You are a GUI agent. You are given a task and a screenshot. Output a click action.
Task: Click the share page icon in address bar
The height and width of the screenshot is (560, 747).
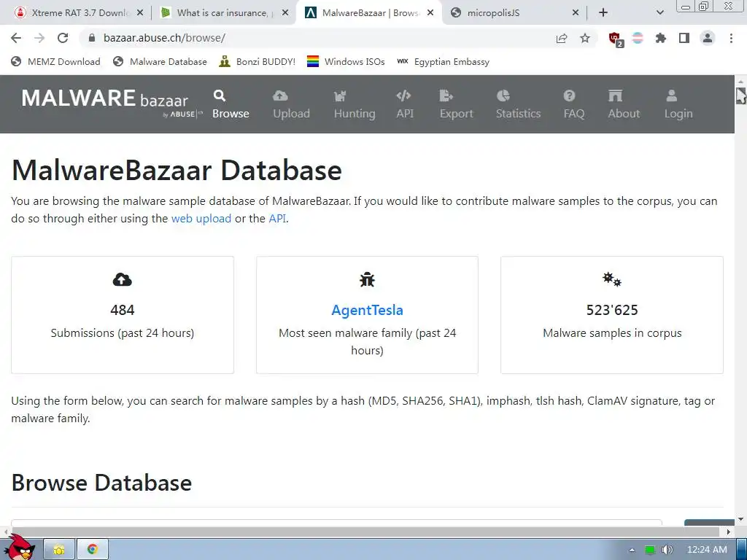coord(562,38)
